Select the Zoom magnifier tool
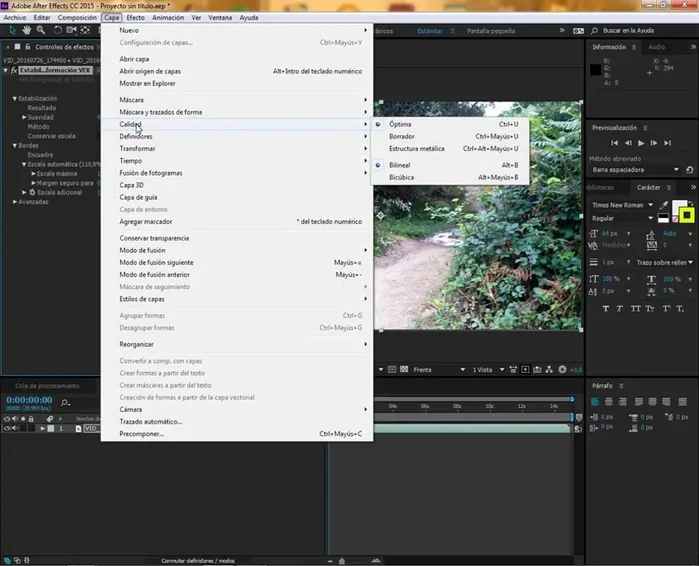The height and width of the screenshot is (566, 699). pyautogui.click(x=40, y=30)
